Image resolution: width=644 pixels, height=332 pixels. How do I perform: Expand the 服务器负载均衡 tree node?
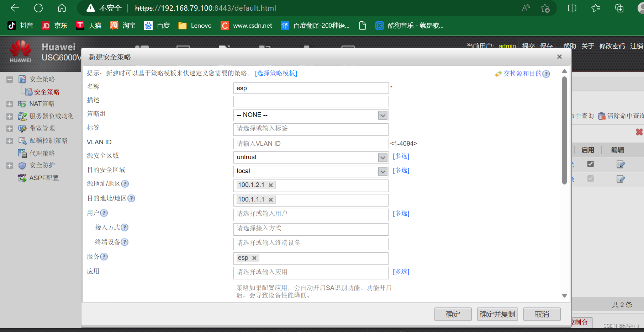coord(10,117)
